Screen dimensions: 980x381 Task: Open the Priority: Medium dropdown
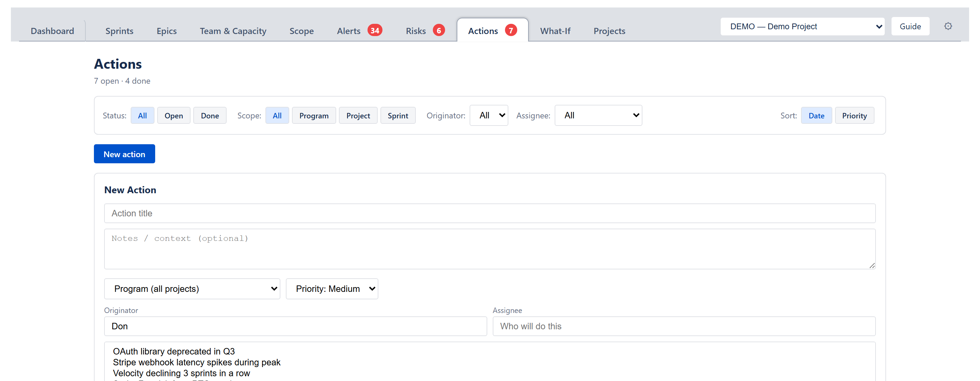332,288
